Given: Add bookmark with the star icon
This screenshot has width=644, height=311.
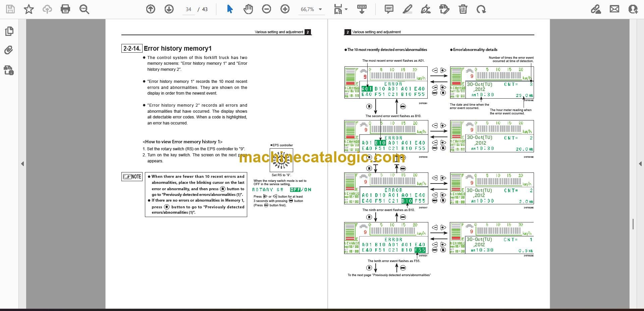Looking at the screenshot, I should 29,9.
